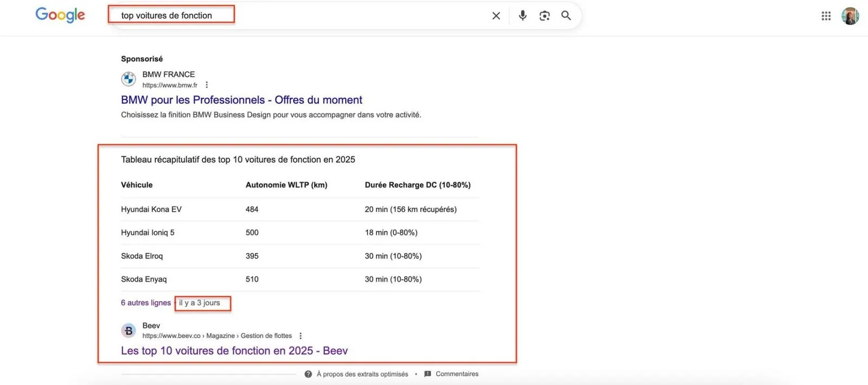Click the Commentaires feedback icon
The height and width of the screenshot is (385, 868).
[x=427, y=374]
